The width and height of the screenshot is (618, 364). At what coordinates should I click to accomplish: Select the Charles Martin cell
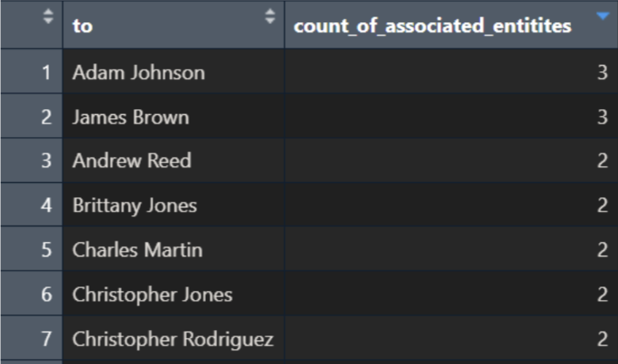click(x=137, y=250)
